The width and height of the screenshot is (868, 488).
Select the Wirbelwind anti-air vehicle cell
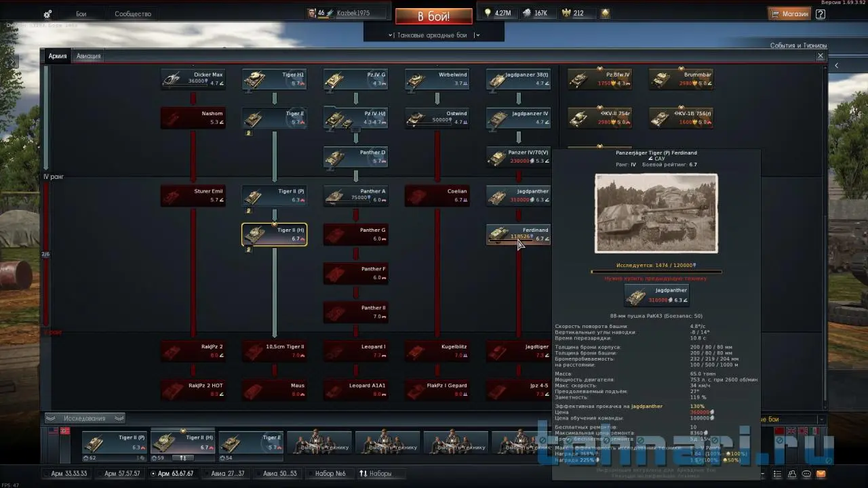click(437, 79)
